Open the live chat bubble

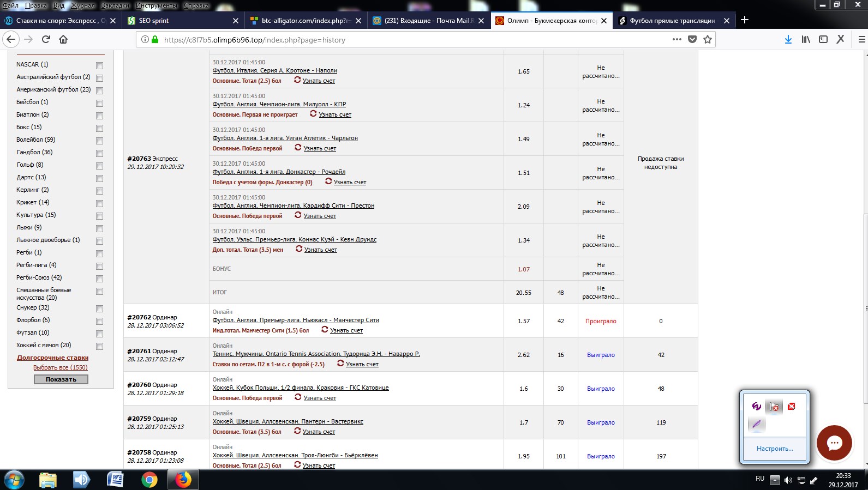(834, 443)
